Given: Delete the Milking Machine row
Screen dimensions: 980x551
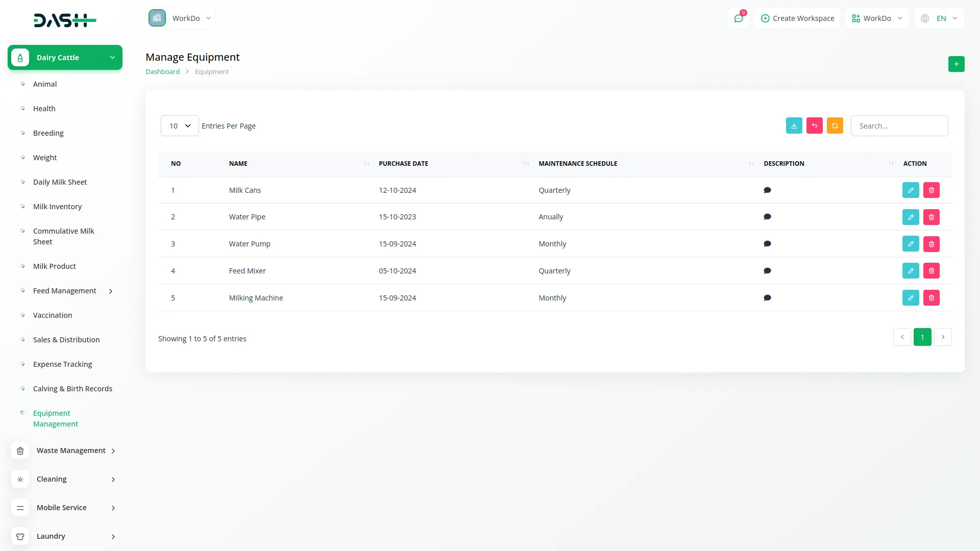Looking at the screenshot, I should click(x=931, y=298).
